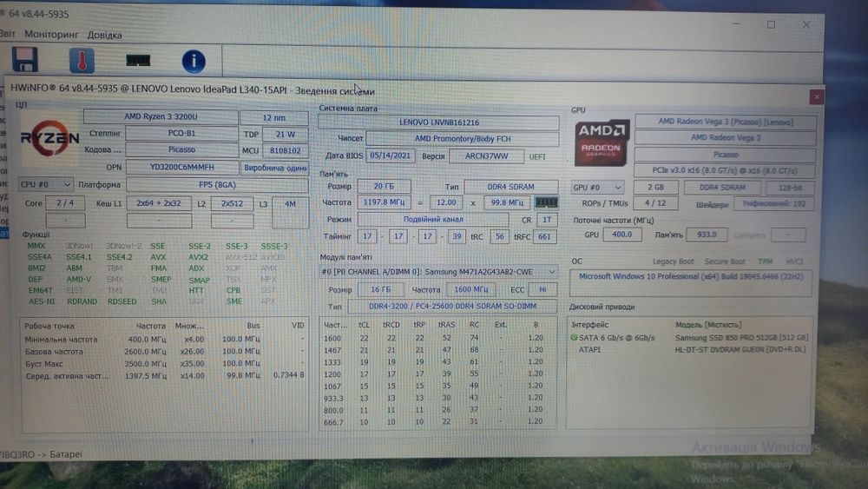
Task: Click the ROPs / TMUs 4 / 12 value
Action: click(x=655, y=203)
